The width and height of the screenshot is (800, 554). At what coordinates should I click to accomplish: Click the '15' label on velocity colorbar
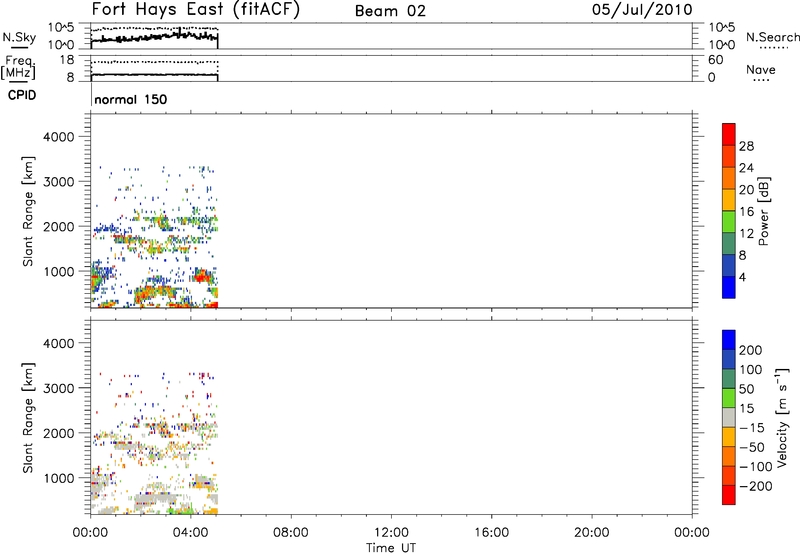tap(746, 409)
